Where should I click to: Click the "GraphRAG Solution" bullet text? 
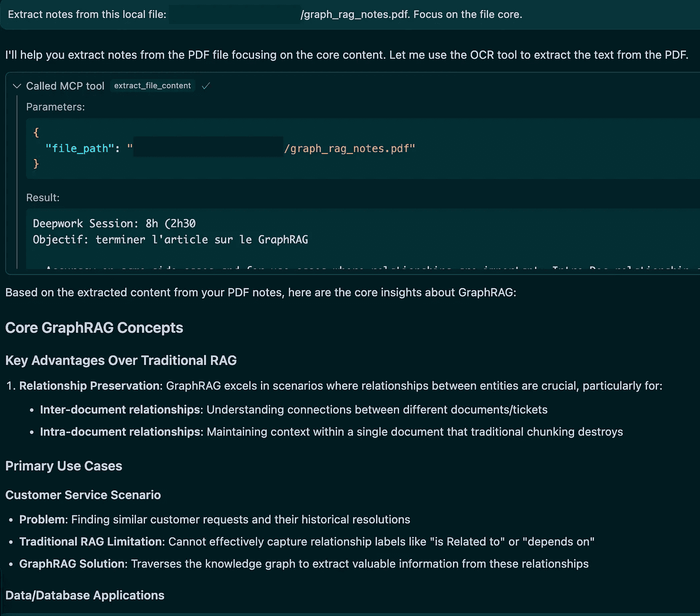click(72, 563)
